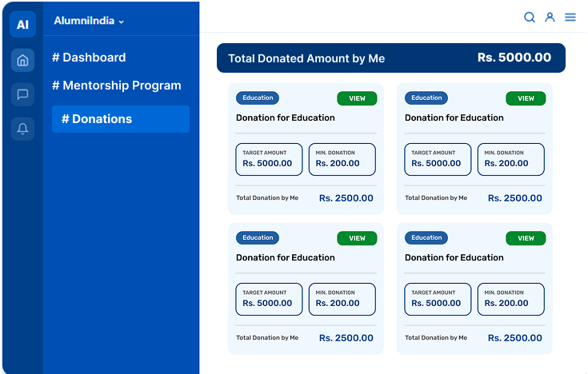Open the user profile icon
The height and width of the screenshot is (374, 588).
[x=550, y=17]
